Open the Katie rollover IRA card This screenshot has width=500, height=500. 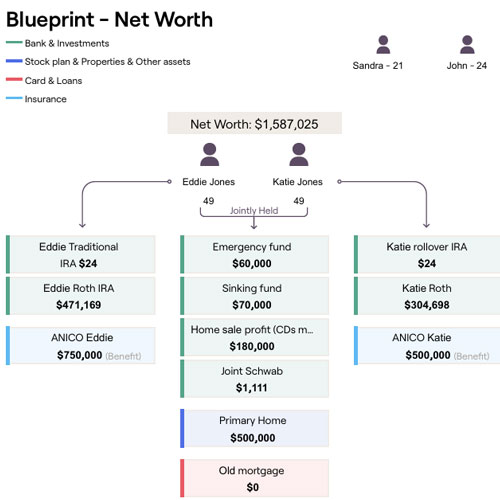click(427, 254)
